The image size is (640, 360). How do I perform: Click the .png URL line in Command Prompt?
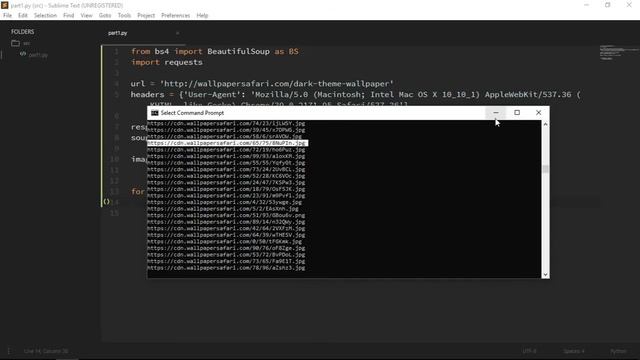tap(226, 216)
